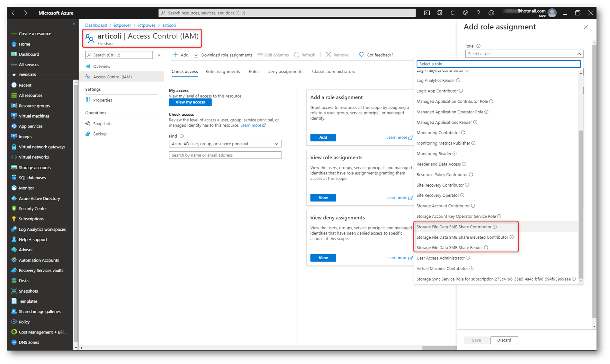This screenshot has width=610, height=364.
Task: Toggle the Role Select a role dropdown
Action: click(x=524, y=54)
